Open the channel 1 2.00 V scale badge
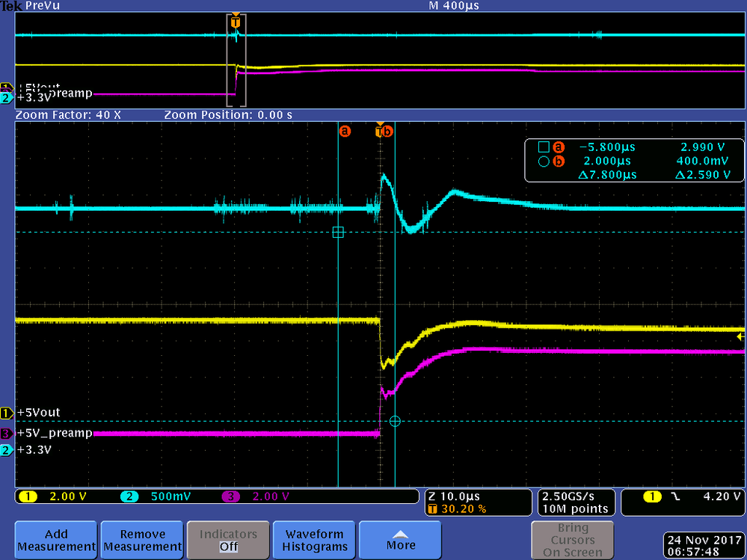This screenshot has width=747, height=560. pos(52,496)
